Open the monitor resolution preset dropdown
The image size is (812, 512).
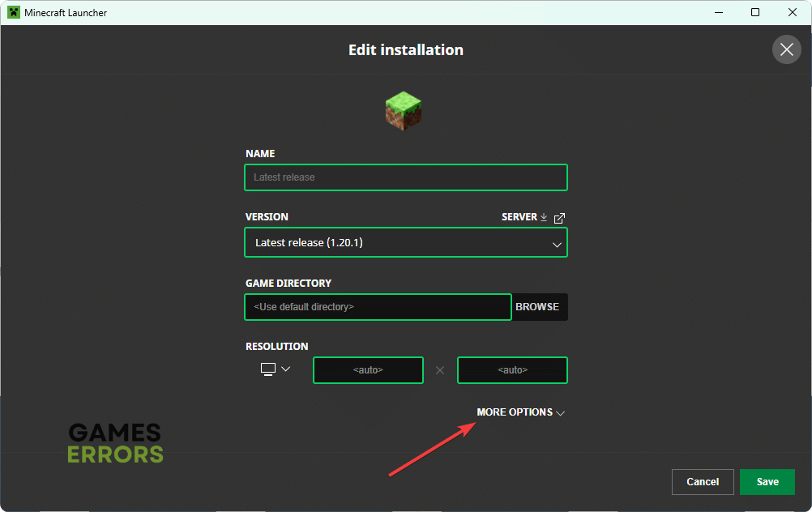(275, 369)
